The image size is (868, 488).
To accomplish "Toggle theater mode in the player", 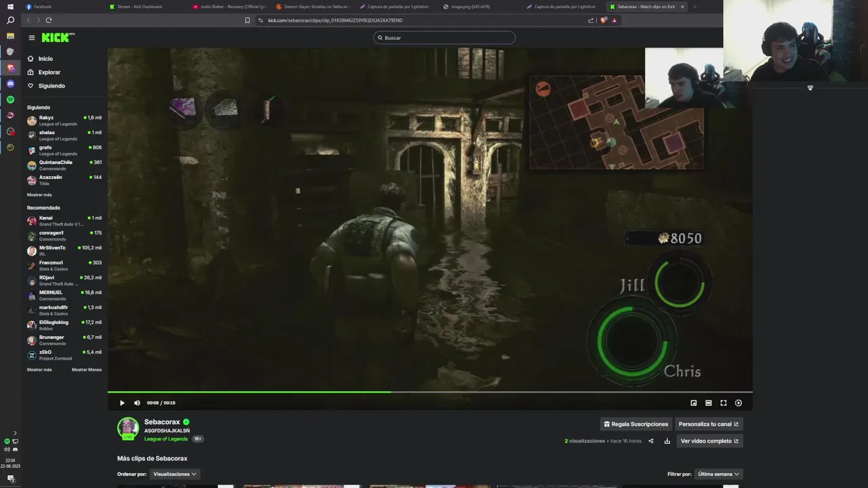I will point(709,403).
